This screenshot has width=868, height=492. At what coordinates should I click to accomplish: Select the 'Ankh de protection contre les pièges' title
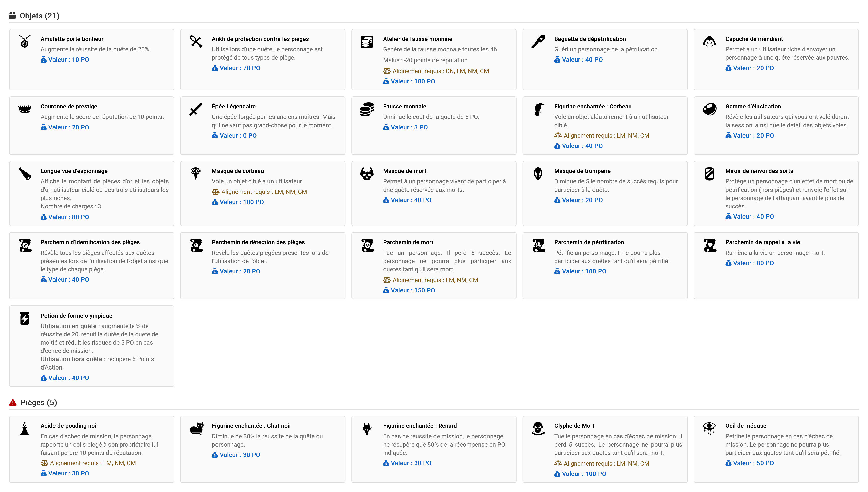click(260, 39)
